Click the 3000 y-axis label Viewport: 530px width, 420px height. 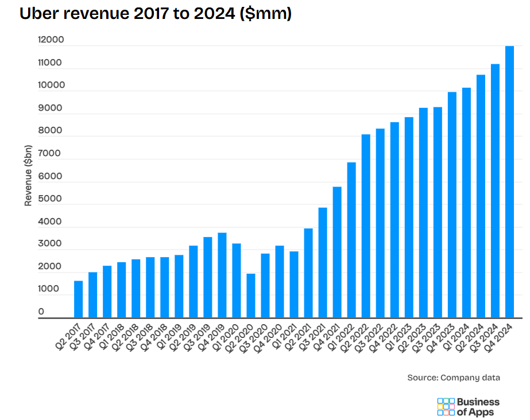[50, 243]
